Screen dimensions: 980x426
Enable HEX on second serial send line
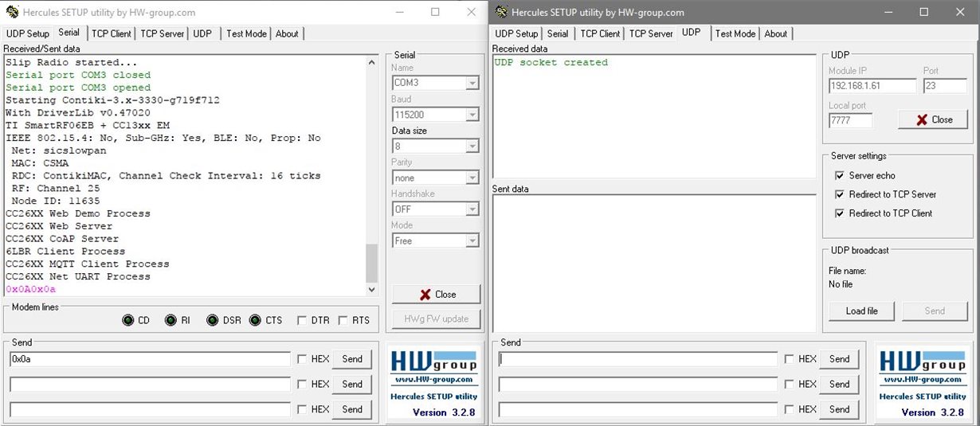tap(302, 384)
